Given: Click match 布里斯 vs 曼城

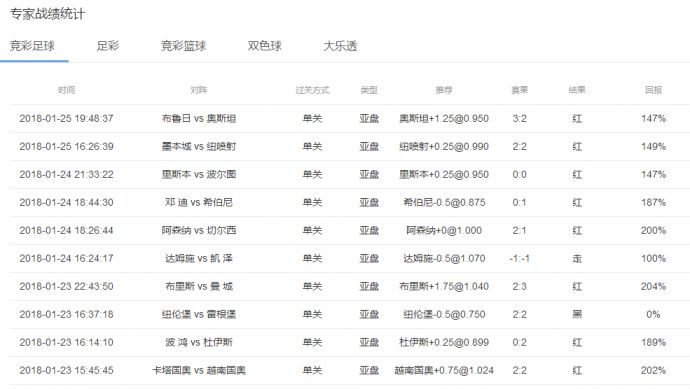Looking at the screenshot, I should 199,286.
